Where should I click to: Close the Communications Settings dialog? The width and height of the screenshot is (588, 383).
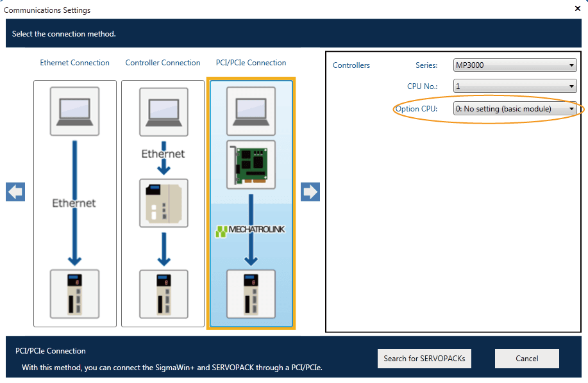pyautogui.click(x=577, y=8)
